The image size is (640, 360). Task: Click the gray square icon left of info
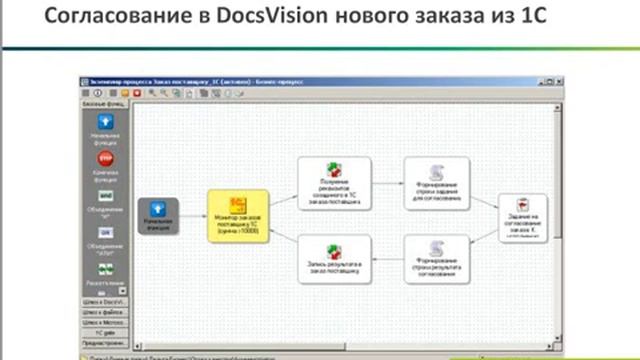click(86, 93)
